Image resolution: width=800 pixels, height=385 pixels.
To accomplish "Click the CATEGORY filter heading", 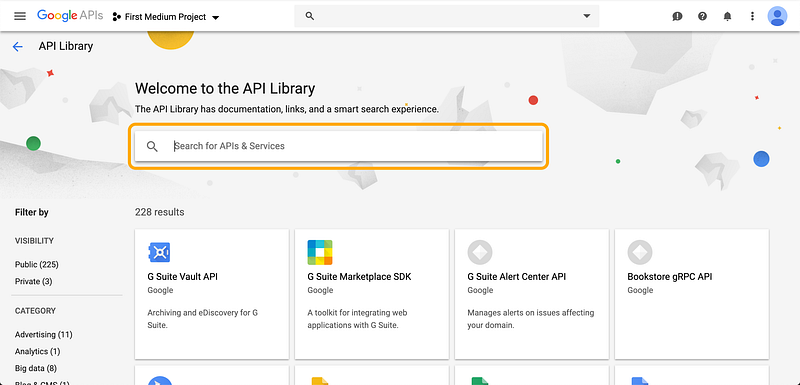I will pos(35,311).
